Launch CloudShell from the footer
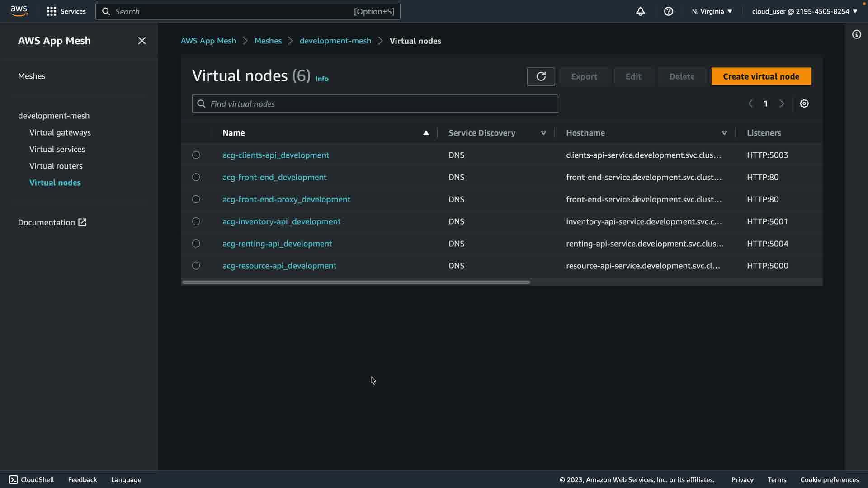This screenshot has height=488, width=868. pos(32,479)
